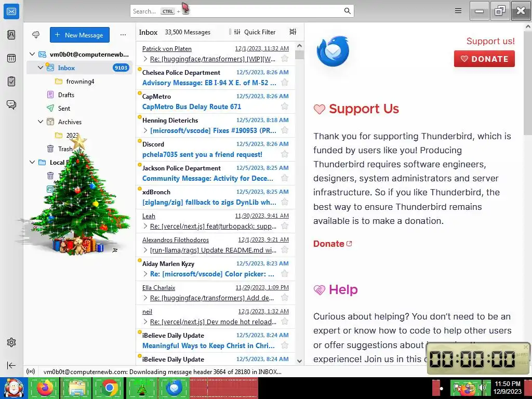Open the frowning4 subfolder

pos(79,82)
